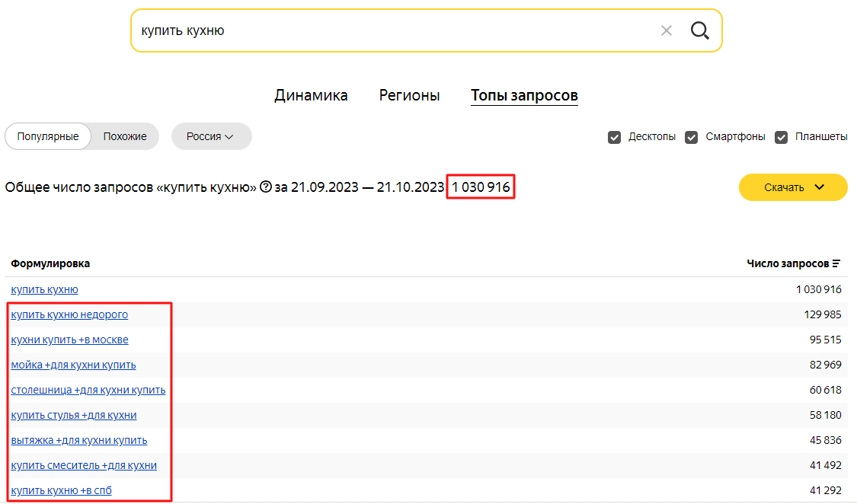857x504 pixels.
Task: Toggle the Смартфоны checkbox
Action: 692,137
